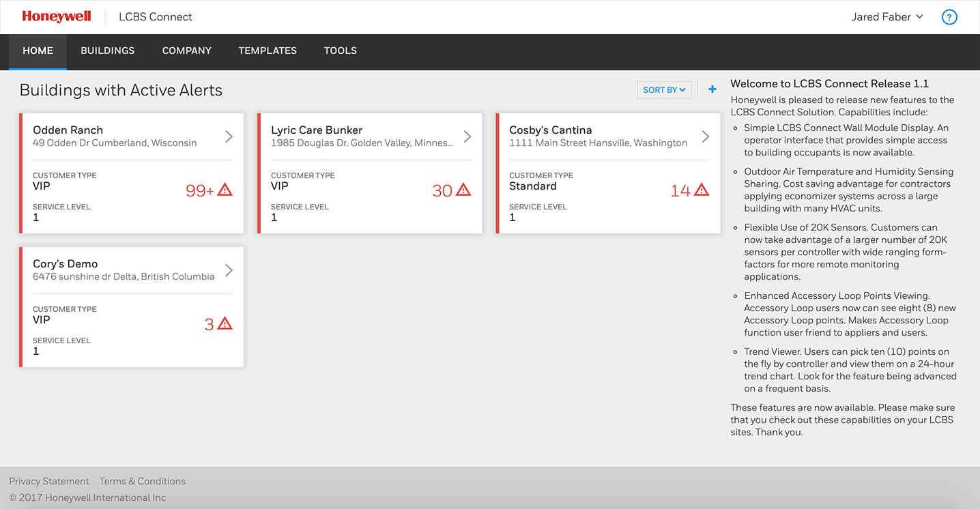The width and height of the screenshot is (980, 509).
Task: Open the Sort By dropdown
Action: click(x=664, y=90)
